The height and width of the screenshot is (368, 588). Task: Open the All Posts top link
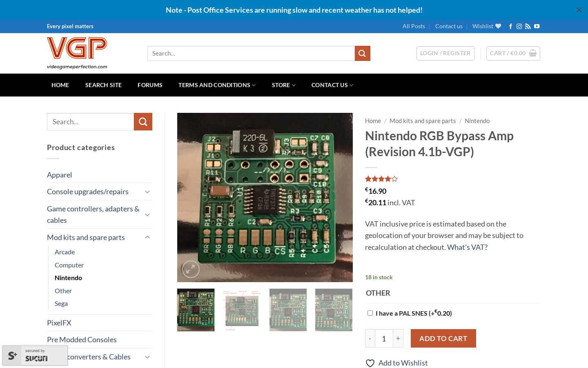[414, 26]
